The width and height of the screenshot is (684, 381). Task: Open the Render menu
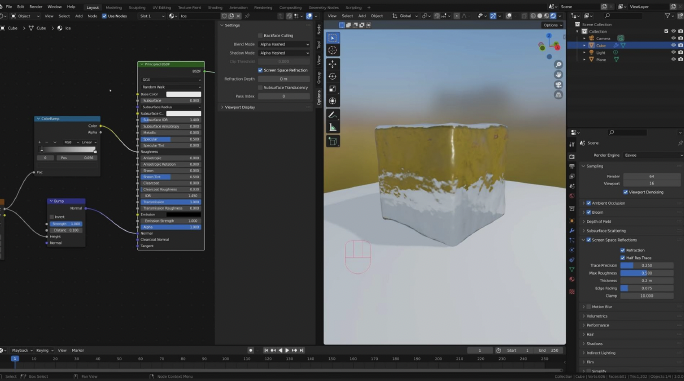pyautogui.click(x=36, y=7)
